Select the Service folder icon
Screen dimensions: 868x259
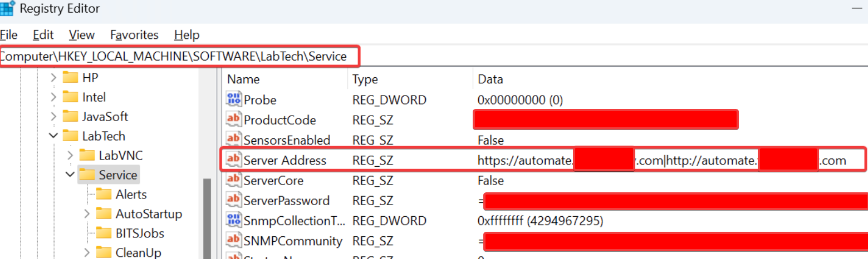pos(87,175)
